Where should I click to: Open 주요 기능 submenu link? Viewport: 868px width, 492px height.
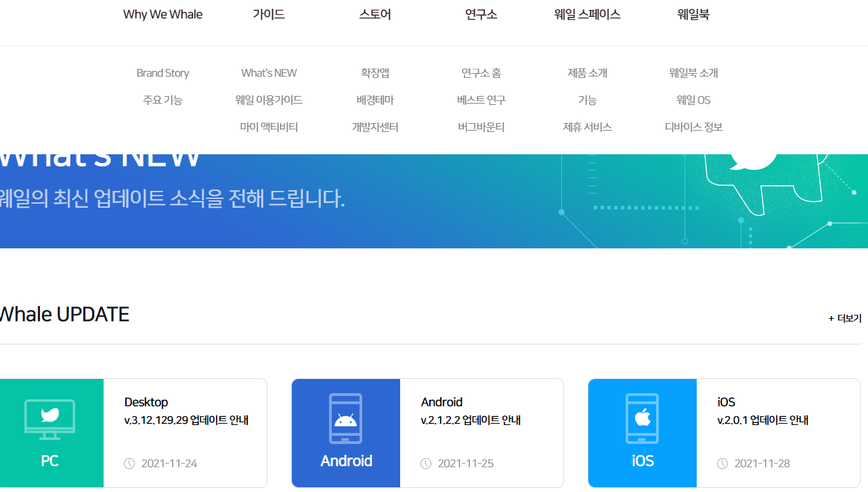[162, 100]
